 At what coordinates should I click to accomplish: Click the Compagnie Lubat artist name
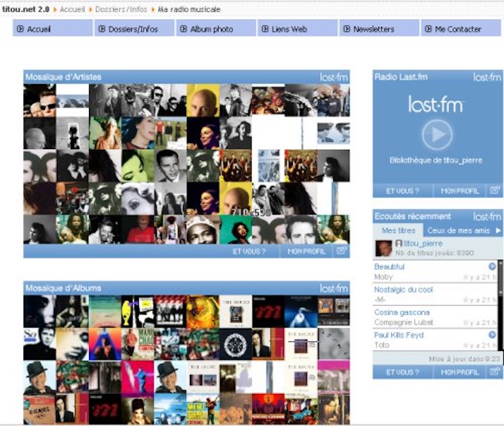403,322
